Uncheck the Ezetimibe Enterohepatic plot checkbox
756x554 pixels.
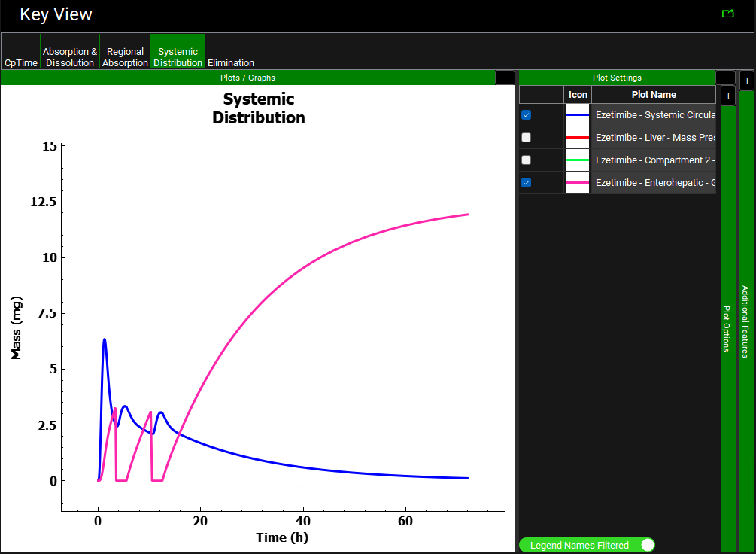[x=527, y=183]
